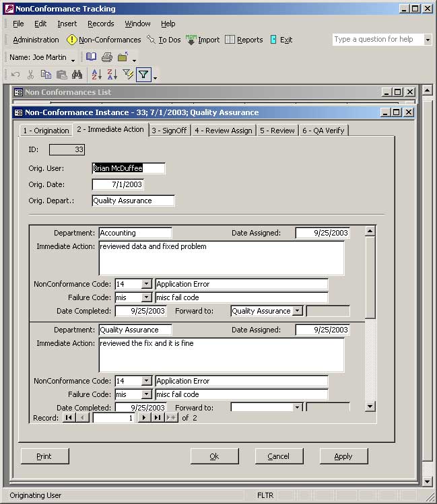Open second record Failure Code dropdown
This screenshot has width=437, height=504.
146,394
